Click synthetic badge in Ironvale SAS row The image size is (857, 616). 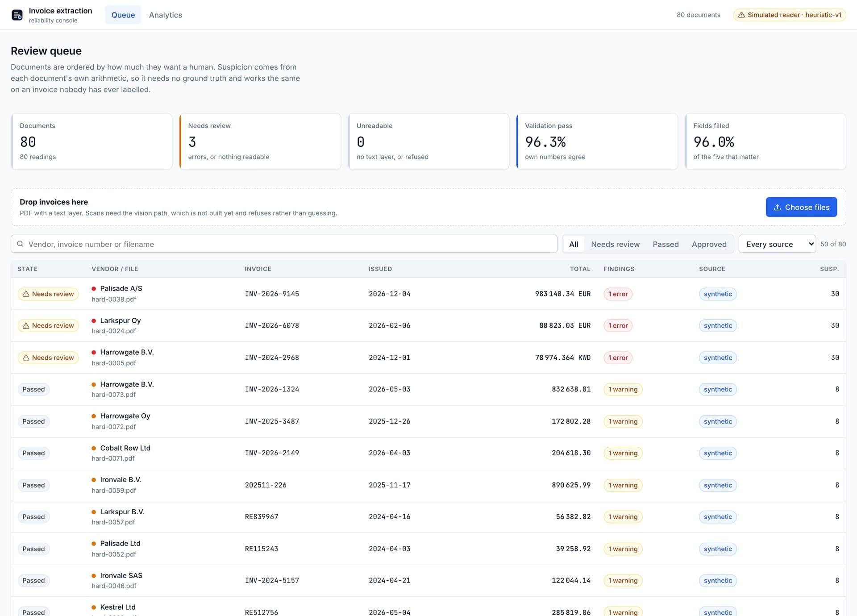tap(718, 581)
